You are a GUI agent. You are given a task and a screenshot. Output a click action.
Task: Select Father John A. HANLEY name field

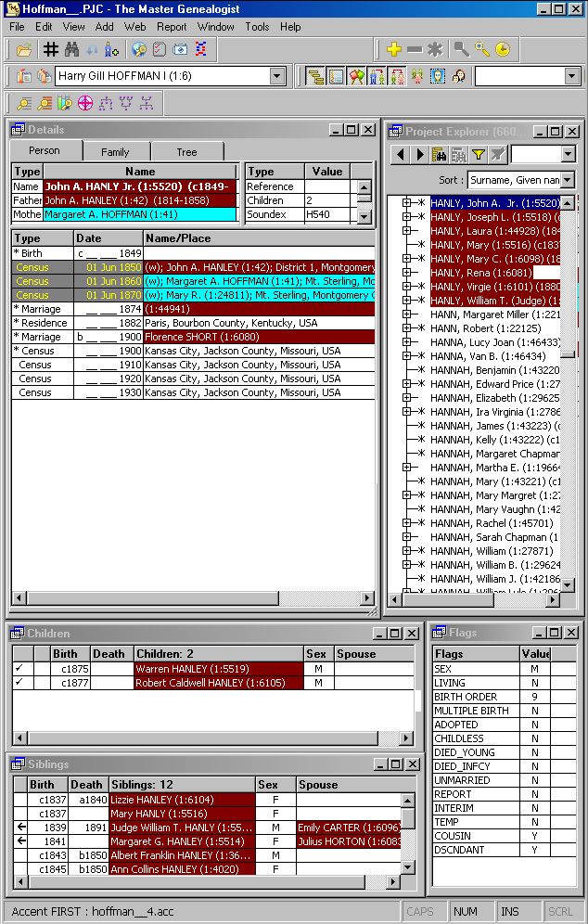coord(140,200)
